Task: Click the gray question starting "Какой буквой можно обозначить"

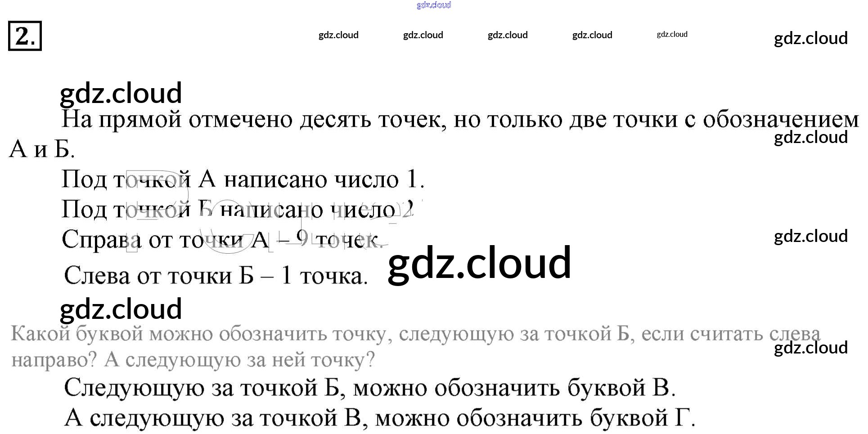Action: click(x=415, y=334)
